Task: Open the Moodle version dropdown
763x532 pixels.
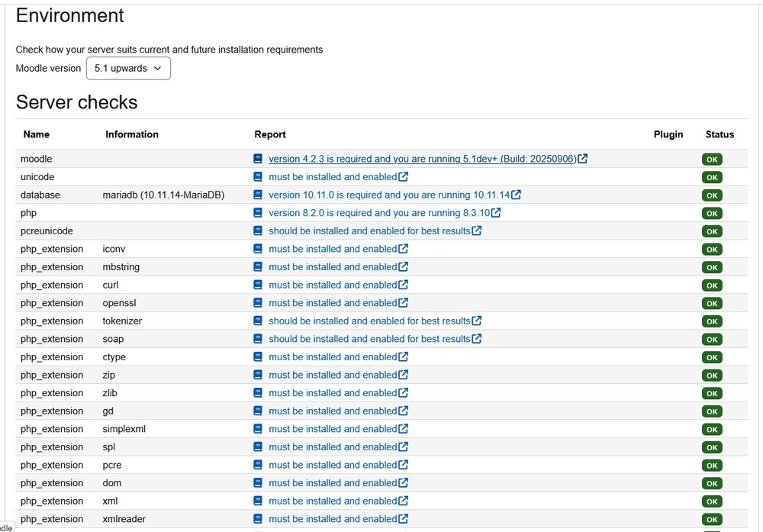Action: tap(128, 68)
